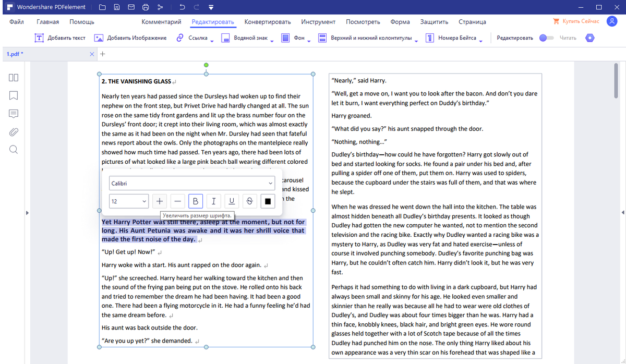This screenshot has height=364, width=626.
Task: Switch to the Конвертировать tab
Action: pos(268,22)
